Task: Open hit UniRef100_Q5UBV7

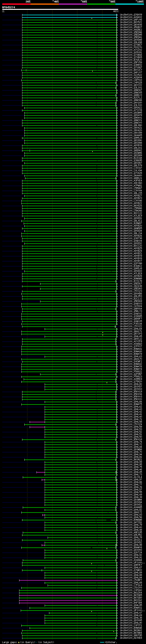Action: click(131, 27)
